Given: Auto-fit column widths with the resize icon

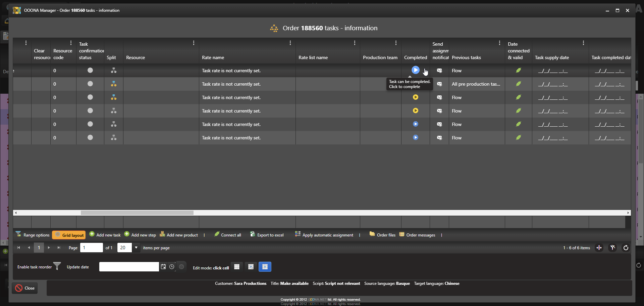Looking at the screenshot, I should point(599,248).
